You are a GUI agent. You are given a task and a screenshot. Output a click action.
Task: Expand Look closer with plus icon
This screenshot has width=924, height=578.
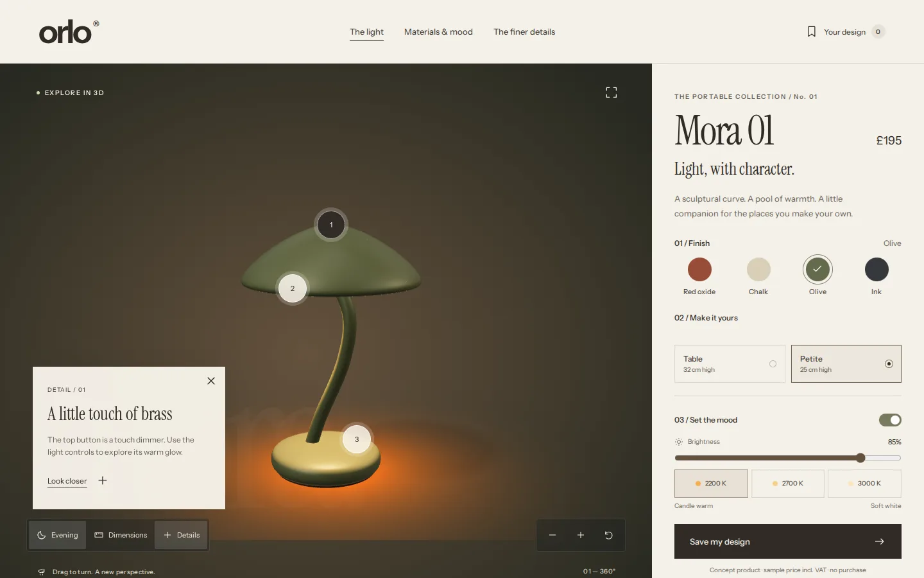pos(103,480)
